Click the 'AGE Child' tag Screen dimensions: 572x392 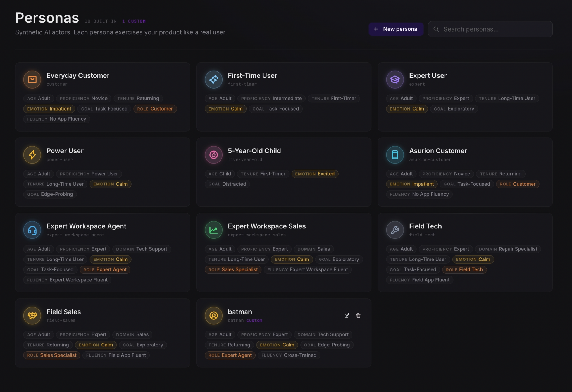coord(220,174)
